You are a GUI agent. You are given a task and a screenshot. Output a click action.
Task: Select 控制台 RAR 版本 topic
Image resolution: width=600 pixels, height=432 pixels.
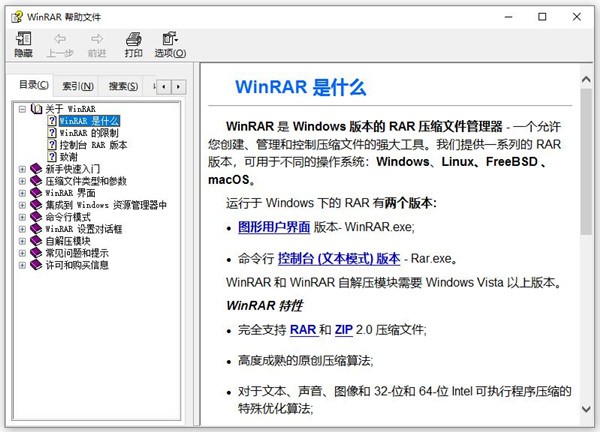tap(93, 145)
